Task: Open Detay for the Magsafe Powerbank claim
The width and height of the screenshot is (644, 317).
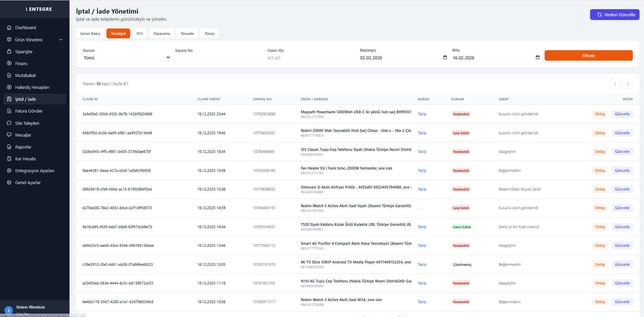Action: 600,114
